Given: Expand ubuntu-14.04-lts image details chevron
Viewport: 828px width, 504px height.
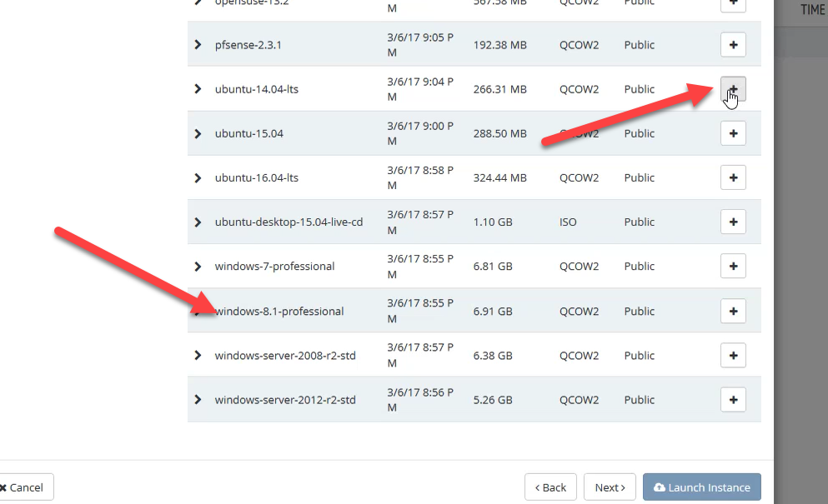Looking at the screenshot, I should [x=198, y=89].
